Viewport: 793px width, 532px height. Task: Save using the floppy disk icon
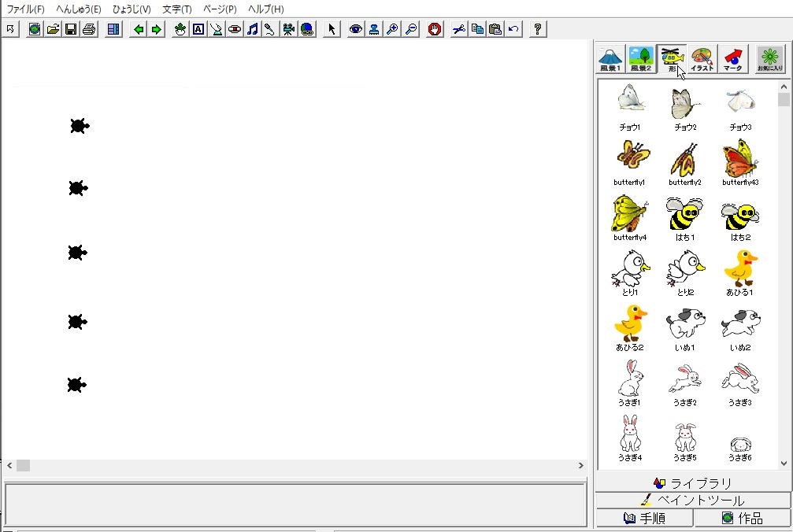tap(71, 29)
